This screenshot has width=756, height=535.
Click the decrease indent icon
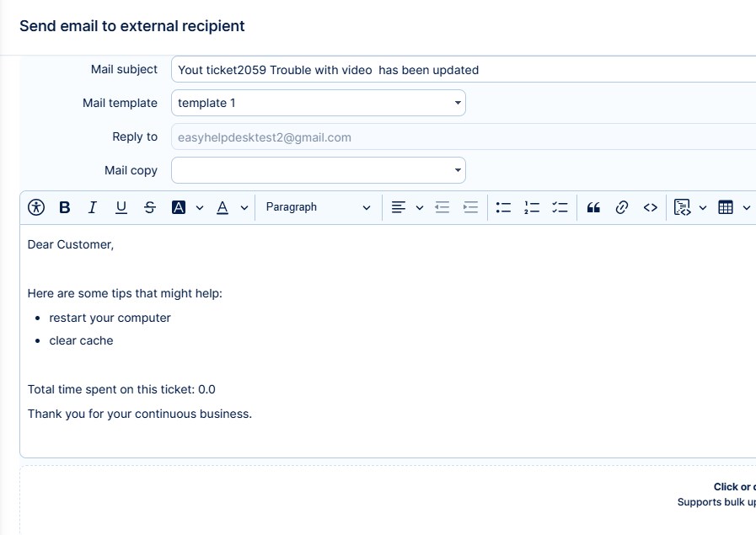click(x=442, y=207)
